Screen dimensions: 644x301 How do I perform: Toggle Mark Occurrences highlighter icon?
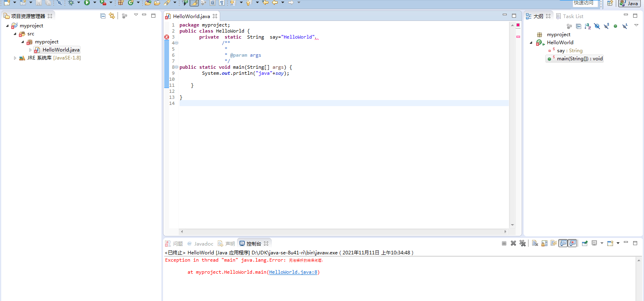point(194,3)
